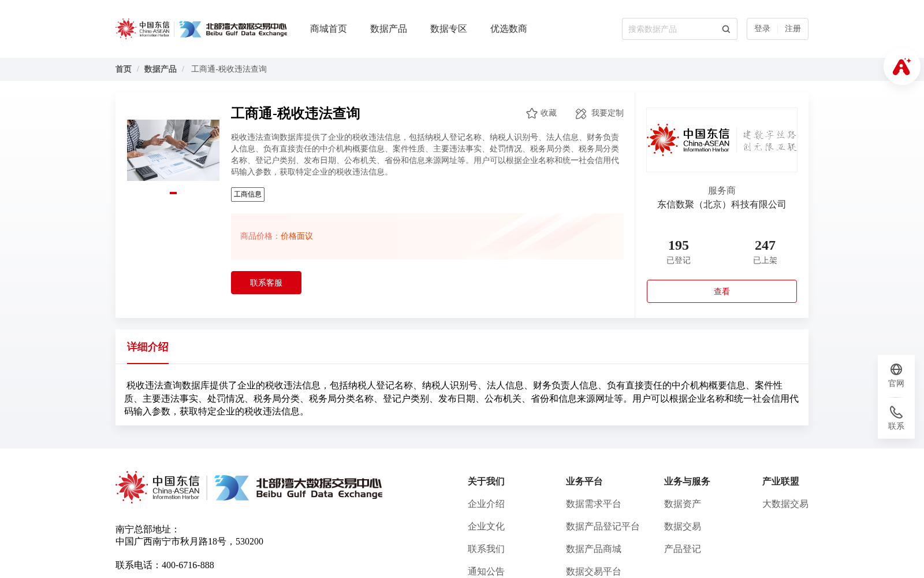Open footer link 联系我们
The height and width of the screenshot is (578, 924).
coord(486,549)
